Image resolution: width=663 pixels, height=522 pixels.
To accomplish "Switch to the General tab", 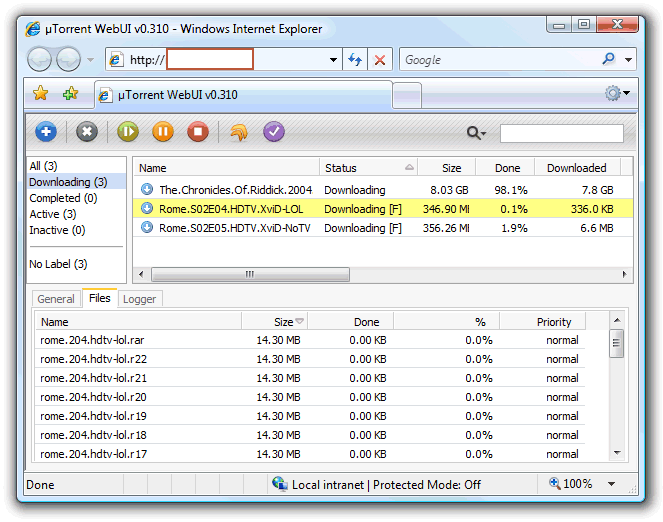I will click(56, 299).
